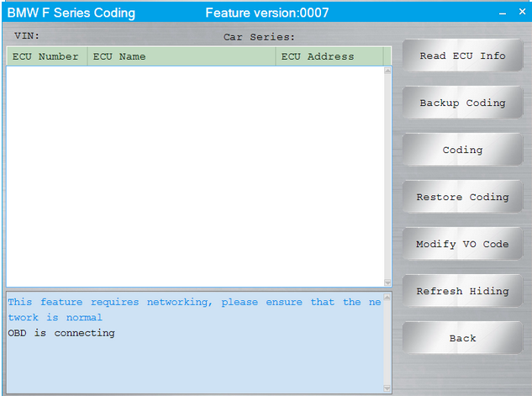The width and height of the screenshot is (532, 396).
Task: Click the networking requirement message text
Action: click(x=194, y=309)
